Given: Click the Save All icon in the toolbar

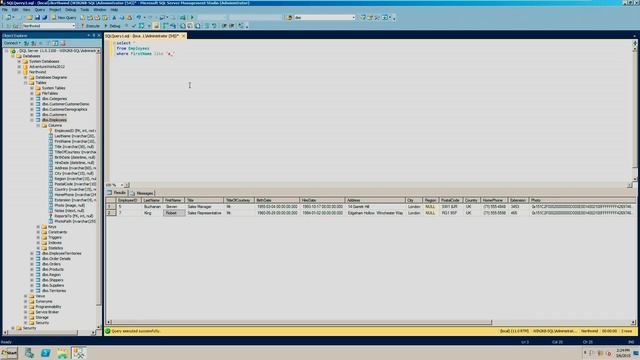Looking at the screenshot, I should pyautogui.click(x=44, y=18).
